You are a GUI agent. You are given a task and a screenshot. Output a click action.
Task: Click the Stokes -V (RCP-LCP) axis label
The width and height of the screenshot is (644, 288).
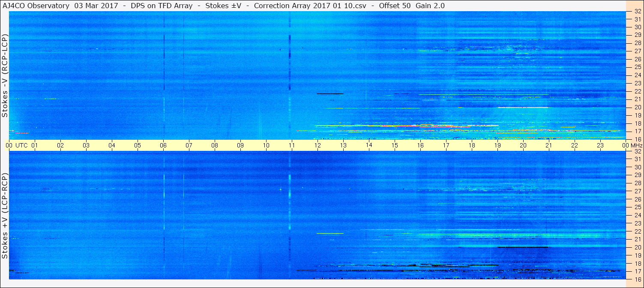5,76
